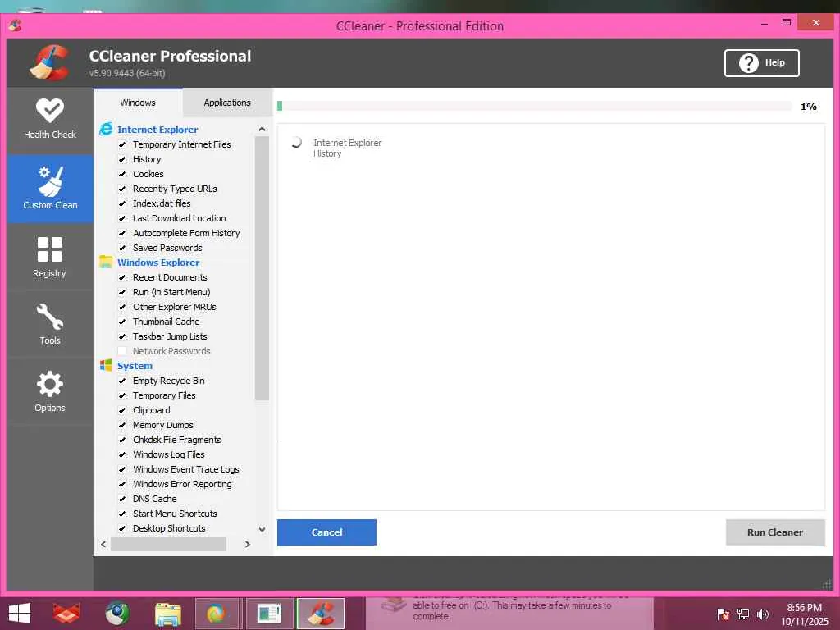Click the list scroll down arrow

[262, 529]
